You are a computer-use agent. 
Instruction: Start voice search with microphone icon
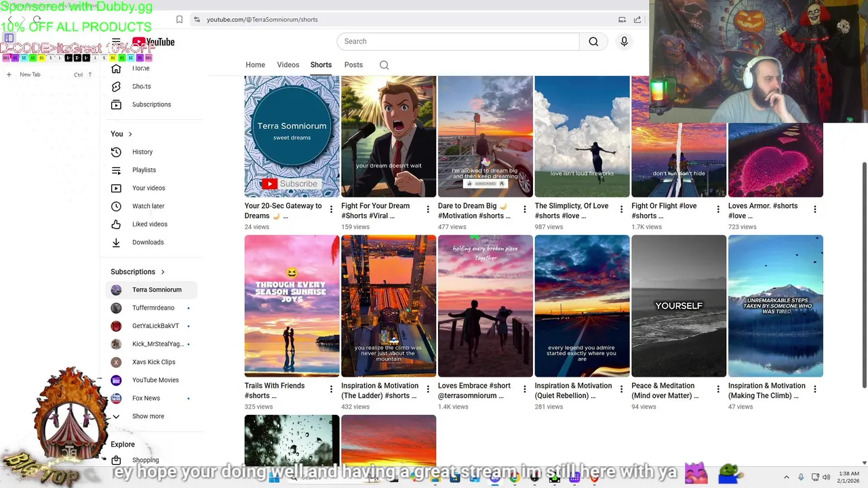click(624, 41)
